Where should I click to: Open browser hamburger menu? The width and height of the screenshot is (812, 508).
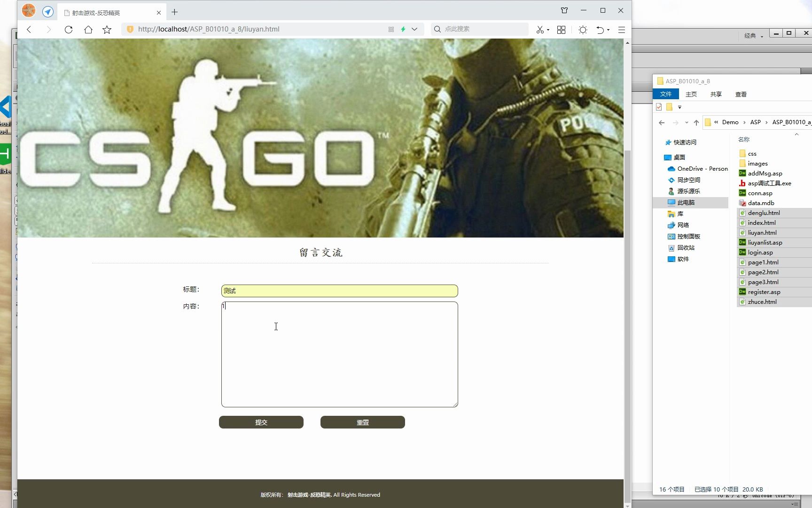coord(621,29)
